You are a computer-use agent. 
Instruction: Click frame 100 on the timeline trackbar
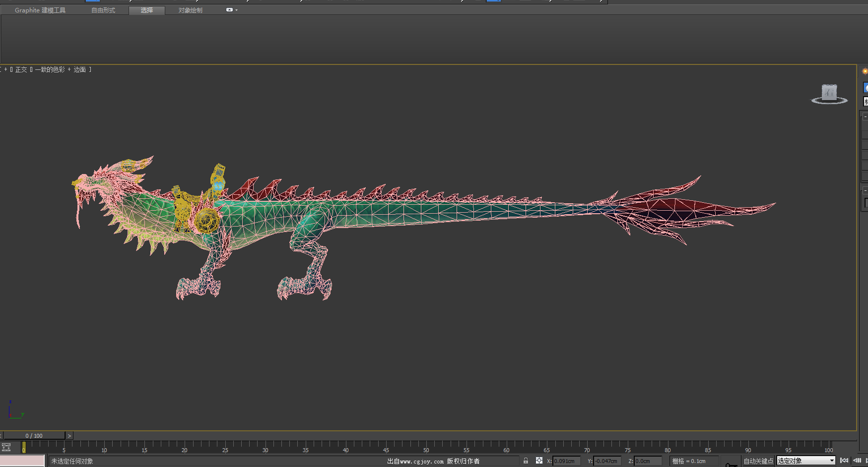click(828, 450)
